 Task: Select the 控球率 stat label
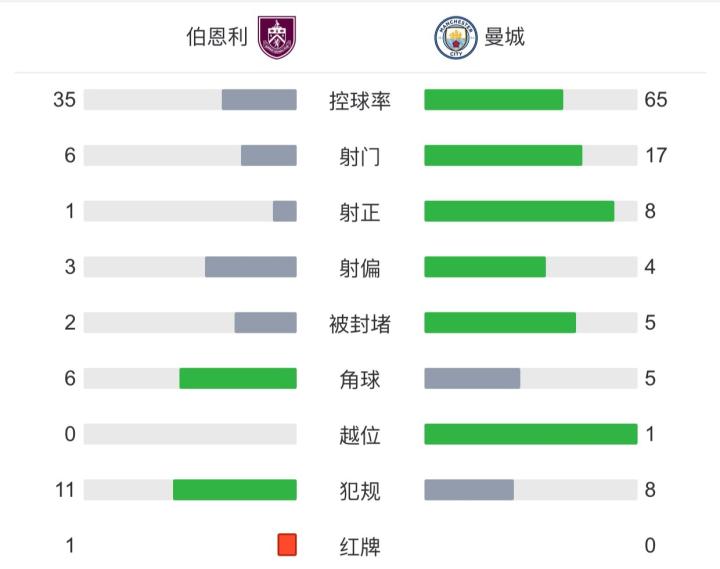(360, 100)
